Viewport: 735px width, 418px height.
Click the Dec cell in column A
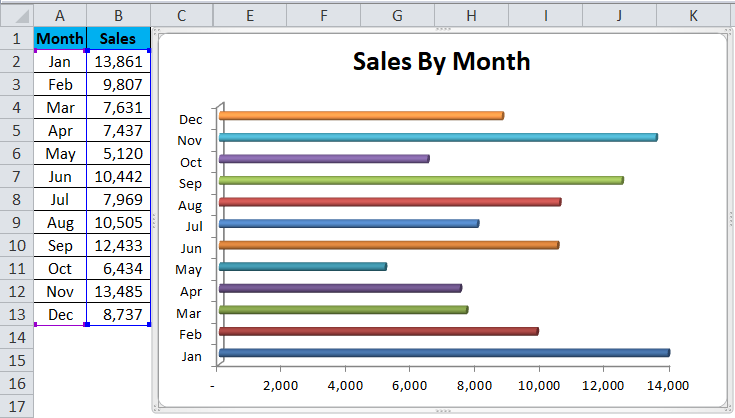click(x=60, y=315)
